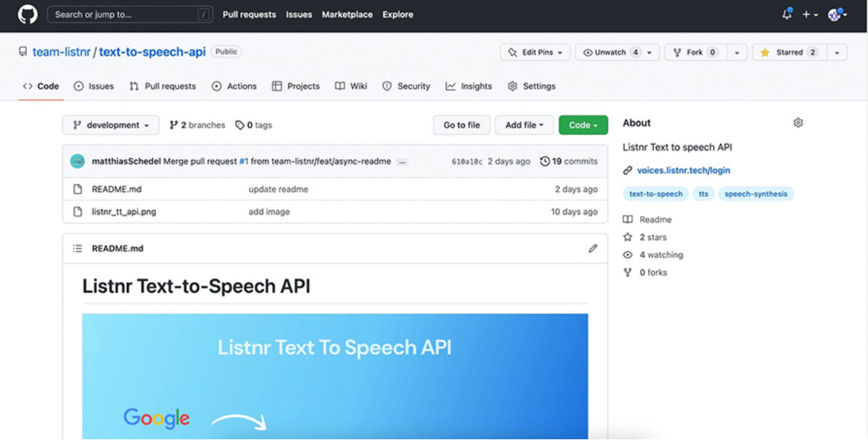The height and width of the screenshot is (440, 868).
Task: Focus the Search or jump to field
Action: click(x=130, y=15)
